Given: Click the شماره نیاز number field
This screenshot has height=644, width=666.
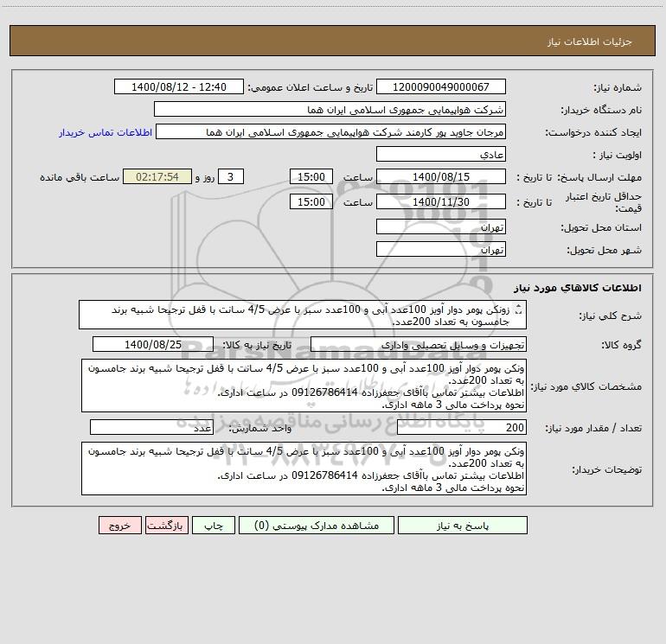Looking at the screenshot, I should click(441, 87).
